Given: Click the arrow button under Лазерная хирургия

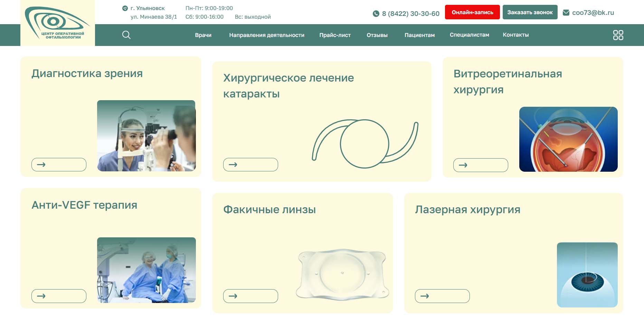Looking at the screenshot, I should (x=442, y=296).
